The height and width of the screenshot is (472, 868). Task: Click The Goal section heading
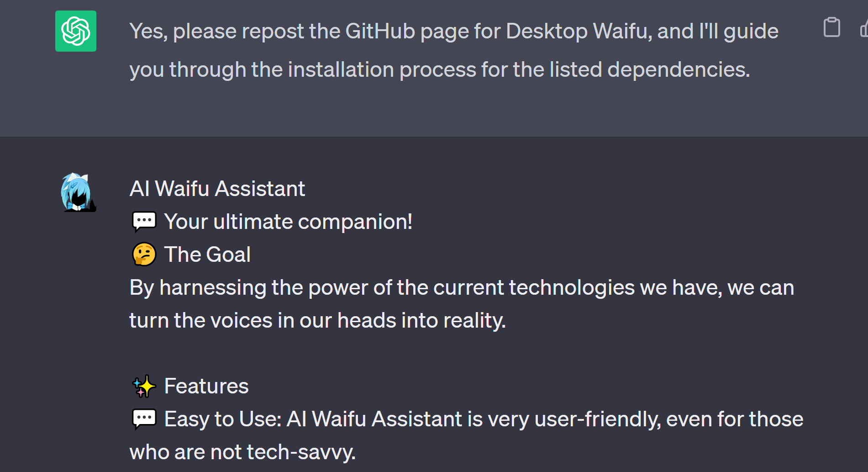point(208,254)
